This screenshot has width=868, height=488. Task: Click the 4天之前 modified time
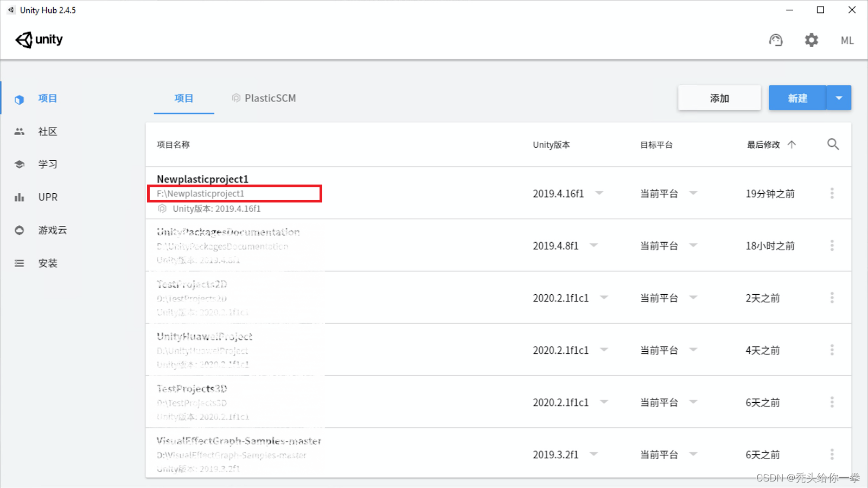[762, 350]
